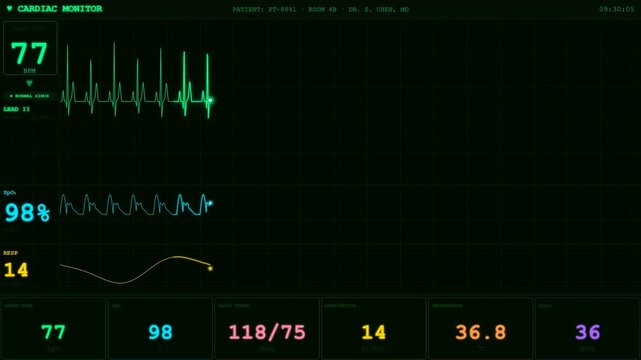Click the RESP label above 14
The image size is (641, 360).
(x=11, y=253)
